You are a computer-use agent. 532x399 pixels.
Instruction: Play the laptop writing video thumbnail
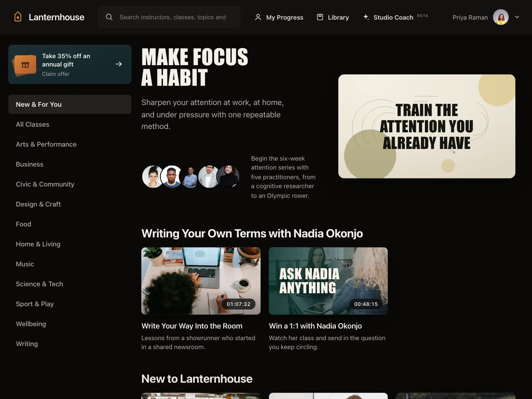[x=201, y=281]
